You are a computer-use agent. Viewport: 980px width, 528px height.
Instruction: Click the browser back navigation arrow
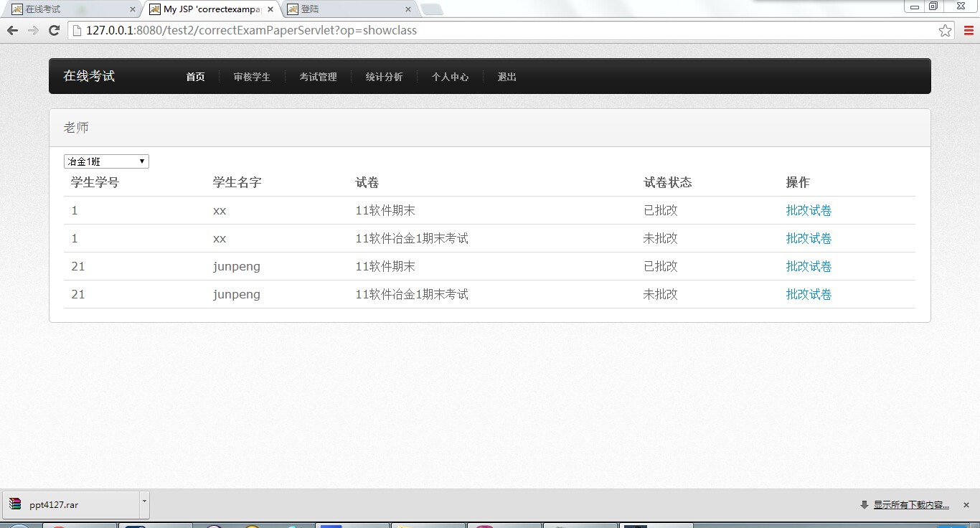point(11,30)
